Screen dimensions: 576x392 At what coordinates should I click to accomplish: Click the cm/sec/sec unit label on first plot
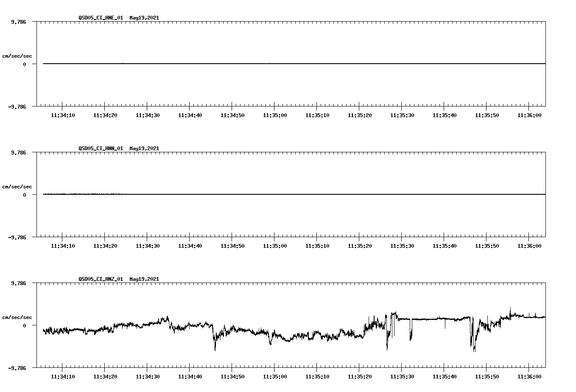[x=17, y=56]
